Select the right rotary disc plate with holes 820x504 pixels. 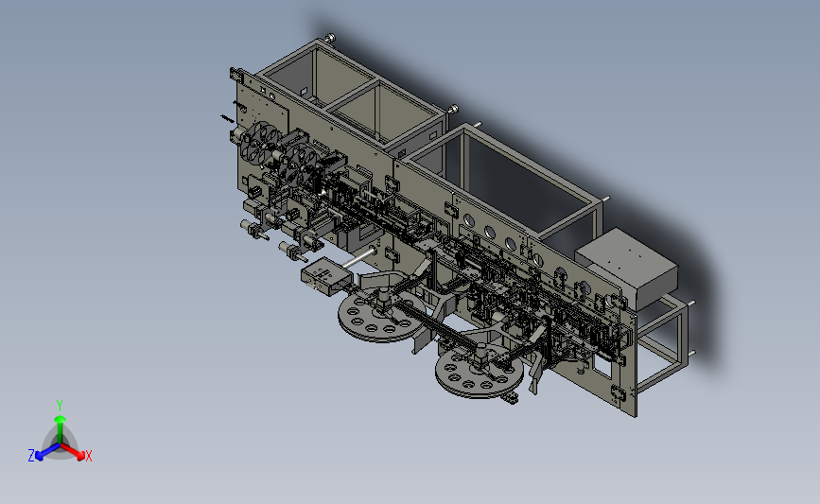tap(479, 373)
